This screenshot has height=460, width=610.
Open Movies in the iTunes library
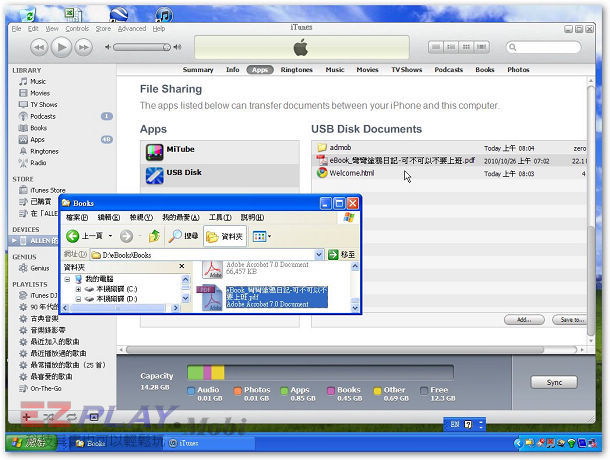click(x=40, y=93)
